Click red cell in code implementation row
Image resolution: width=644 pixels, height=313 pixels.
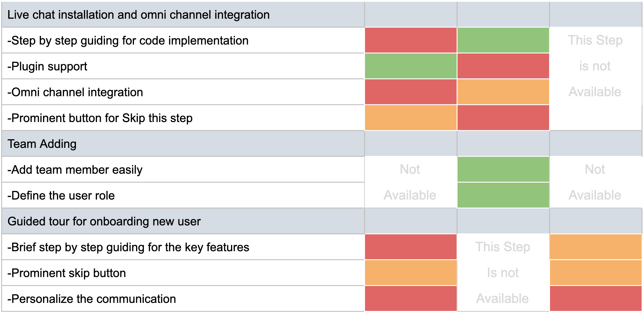(x=411, y=40)
